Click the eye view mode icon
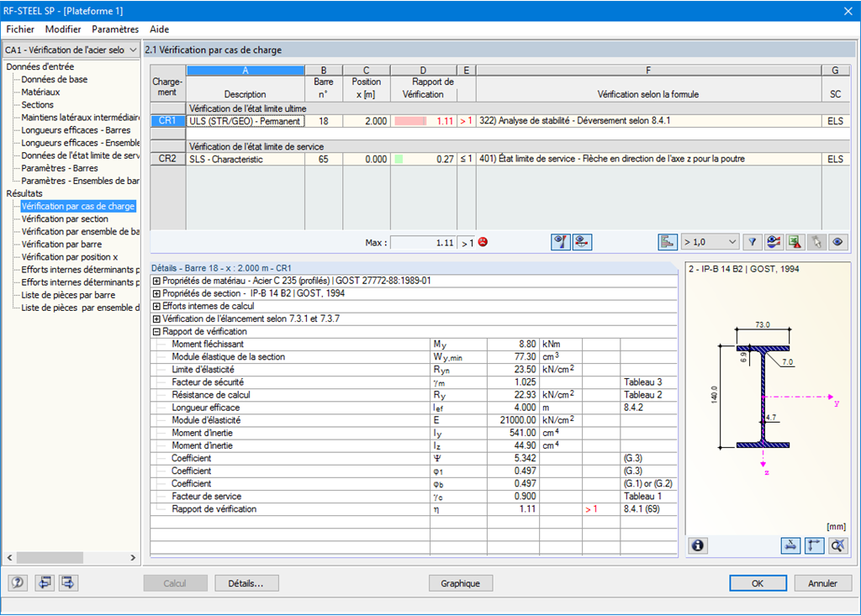The image size is (861, 616). (838, 242)
